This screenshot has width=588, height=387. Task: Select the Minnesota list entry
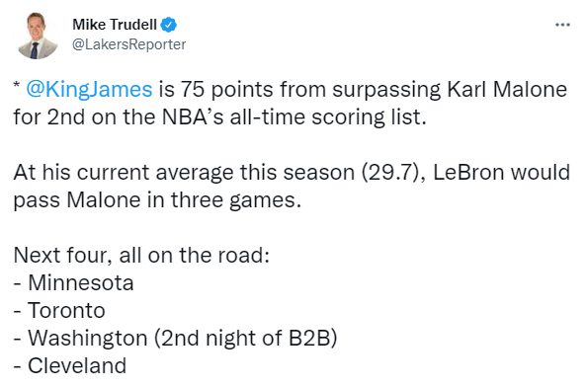click(x=73, y=282)
